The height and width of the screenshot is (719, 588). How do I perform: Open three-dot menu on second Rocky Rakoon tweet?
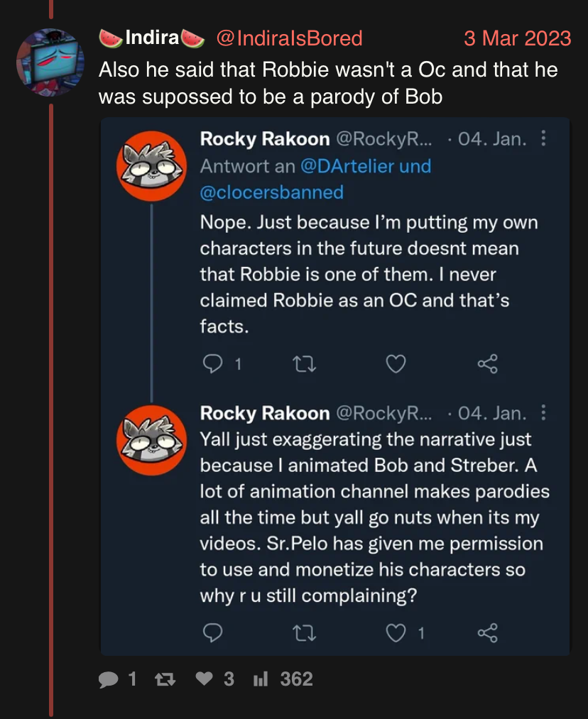point(543,412)
